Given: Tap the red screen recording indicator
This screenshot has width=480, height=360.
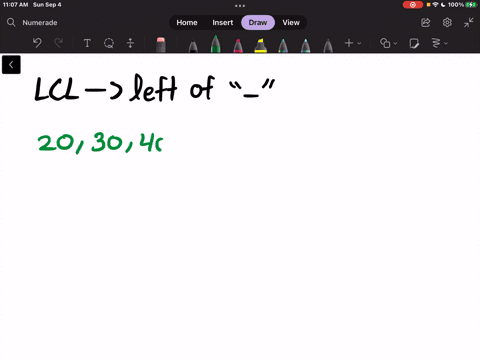Looking at the screenshot, I should pyautogui.click(x=413, y=5).
